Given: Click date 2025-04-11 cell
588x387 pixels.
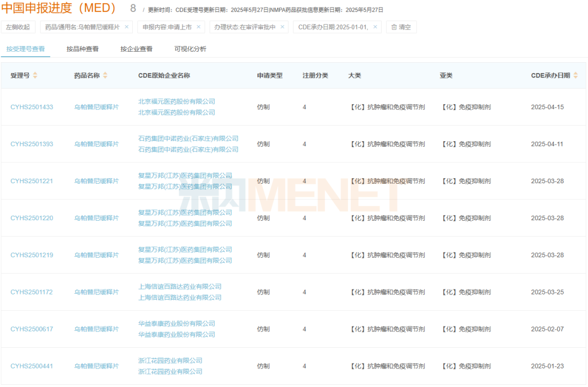Looking at the screenshot, I should [x=547, y=144].
